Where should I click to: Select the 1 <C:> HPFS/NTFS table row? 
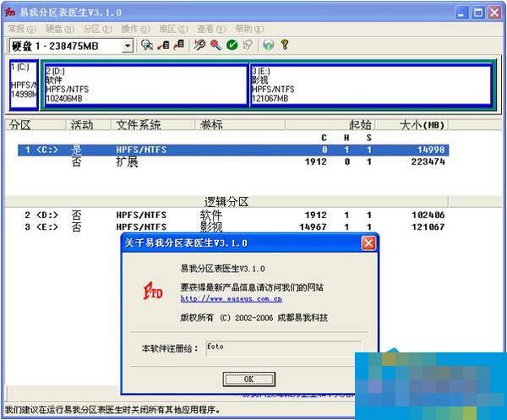(233, 150)
